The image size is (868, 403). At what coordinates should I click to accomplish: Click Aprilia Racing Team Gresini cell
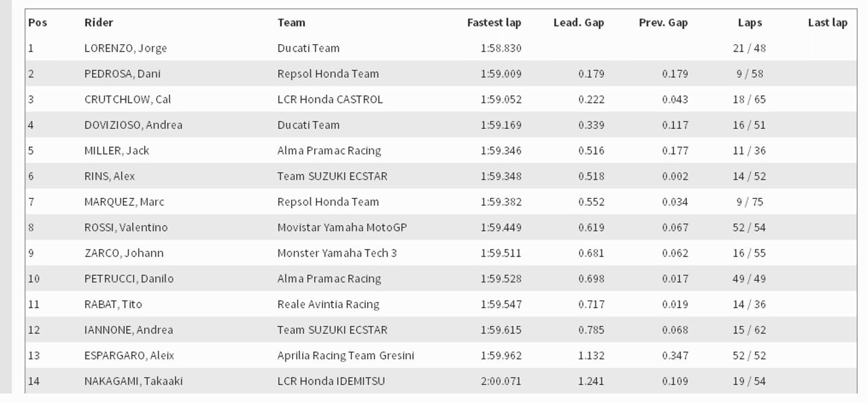tap(346, 356)
